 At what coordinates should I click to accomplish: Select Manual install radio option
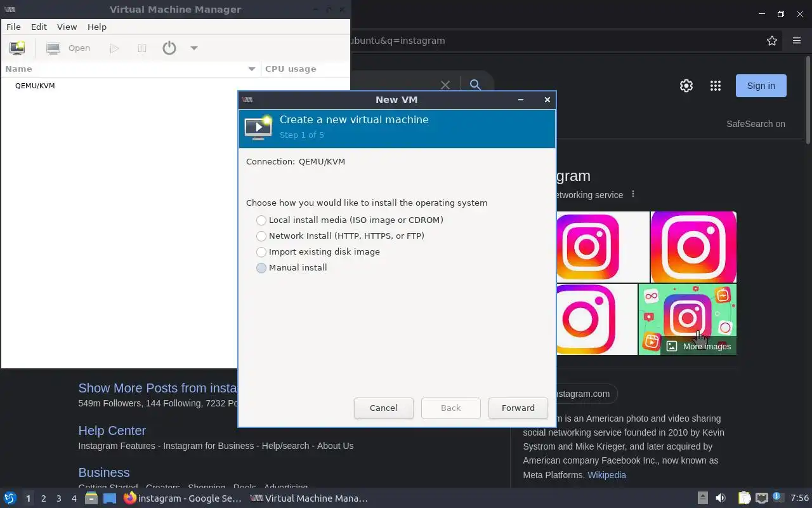292,267
